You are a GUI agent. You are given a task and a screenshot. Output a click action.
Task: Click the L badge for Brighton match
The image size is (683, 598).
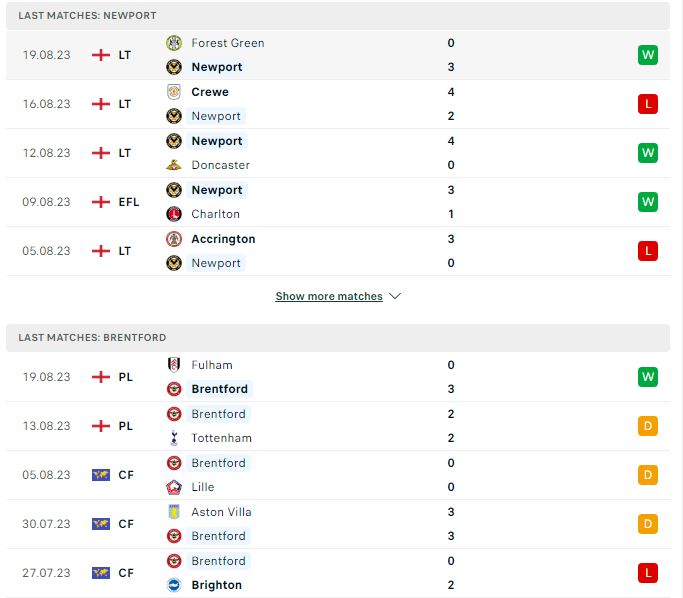[x=648, y=573]
